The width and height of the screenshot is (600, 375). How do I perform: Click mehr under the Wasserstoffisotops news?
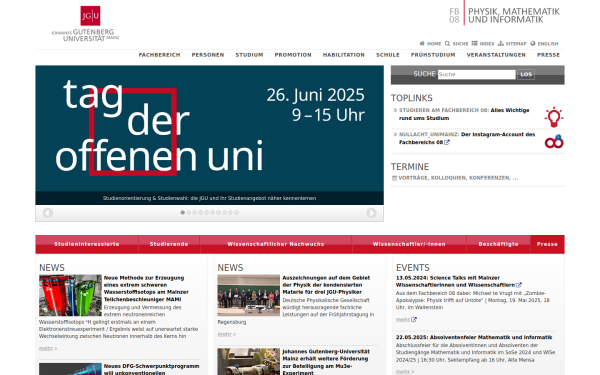46,348
